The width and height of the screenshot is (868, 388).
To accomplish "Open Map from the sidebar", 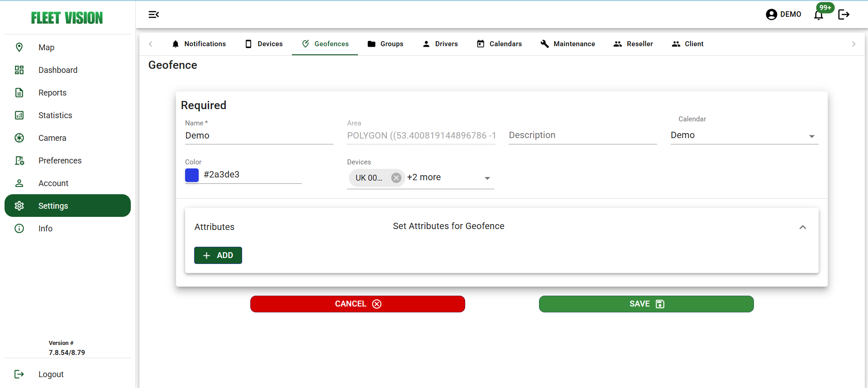I will pyautogui.click(x=46, y=48).
